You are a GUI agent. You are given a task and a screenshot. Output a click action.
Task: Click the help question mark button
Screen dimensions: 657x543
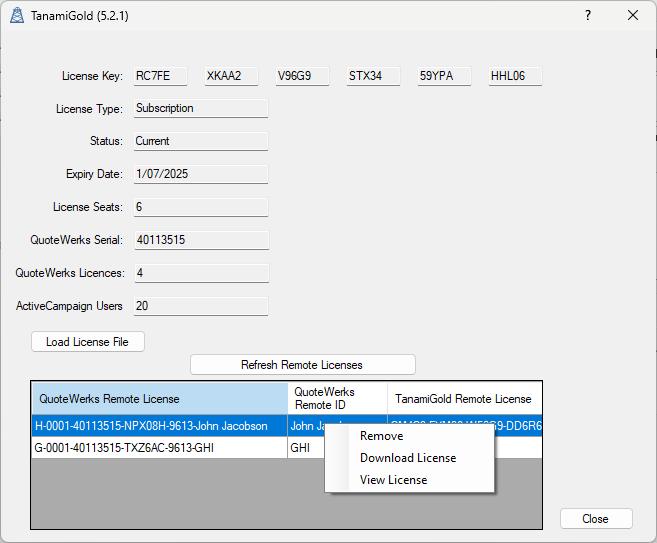pos(588,16)
